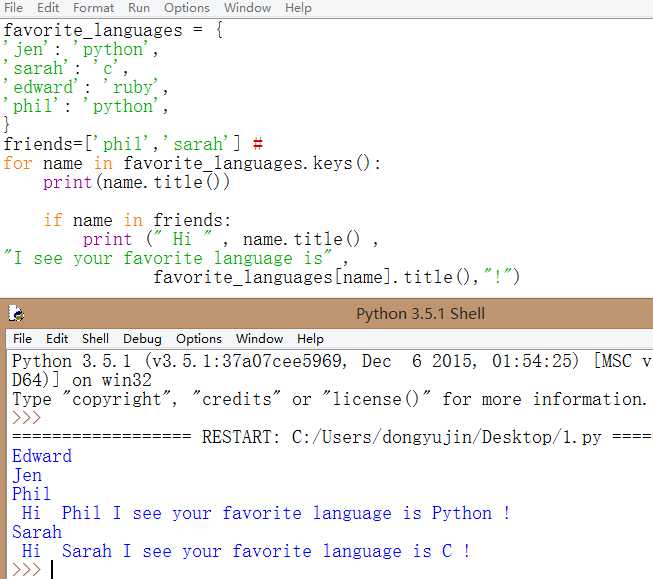Open Help menu in Python Shell window
653x579 pixels.
coord(310,339)
